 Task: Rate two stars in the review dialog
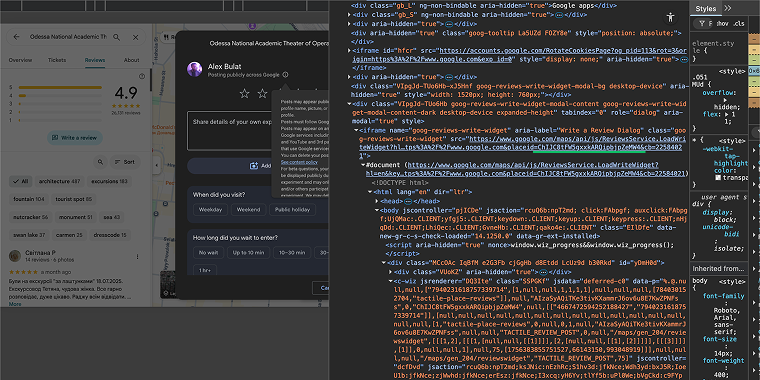click(x=262, y=94)
